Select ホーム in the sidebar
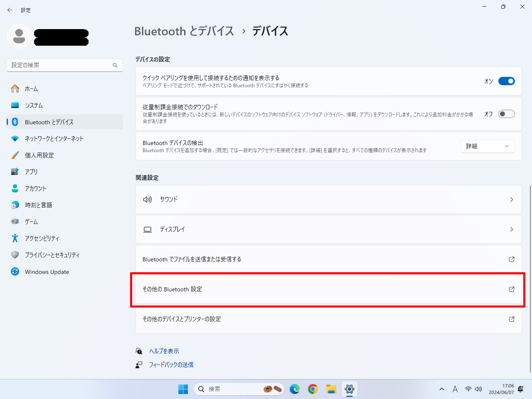The image size is (532, 399). click(x=65, y=89)
